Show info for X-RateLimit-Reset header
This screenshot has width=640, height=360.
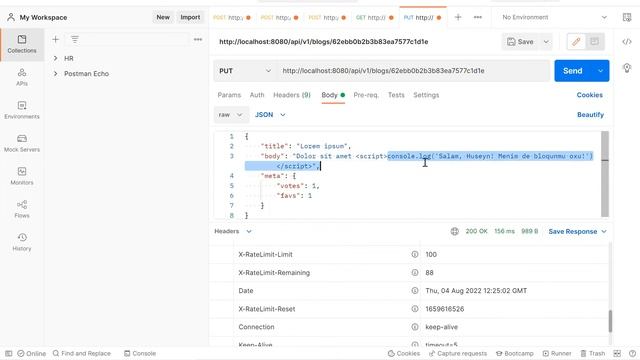click(x=415, y=309)
